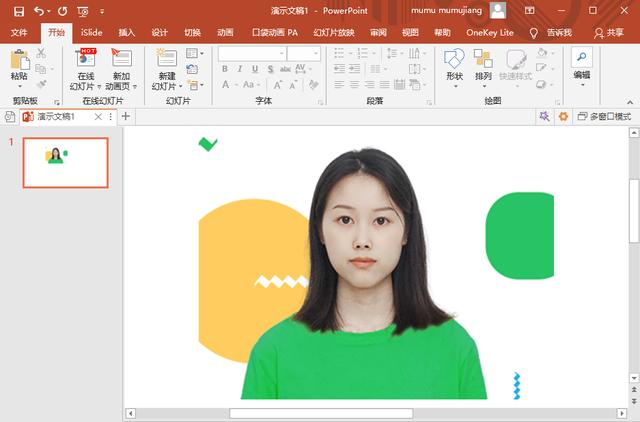Click the 共享 share button
This screenshot has width=640, height=422.
point(609,33)
